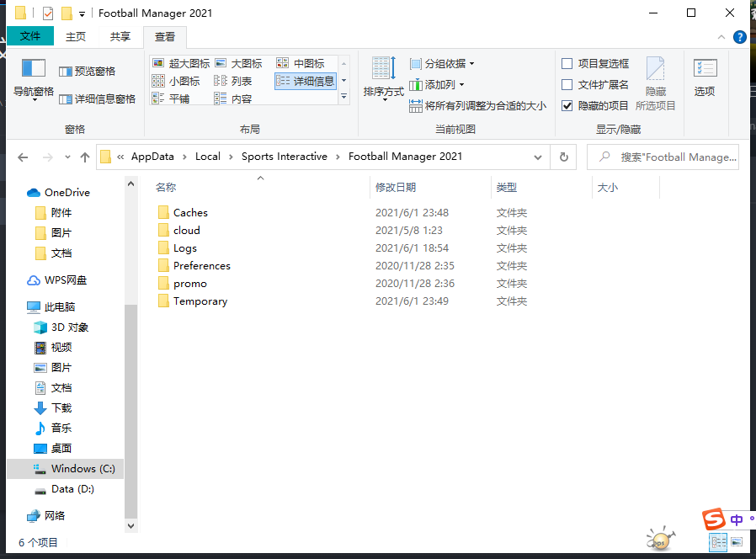Open the 添加列 add columns dropdown
This screenshot has height=559, width=756.
(x=437, y=85)
